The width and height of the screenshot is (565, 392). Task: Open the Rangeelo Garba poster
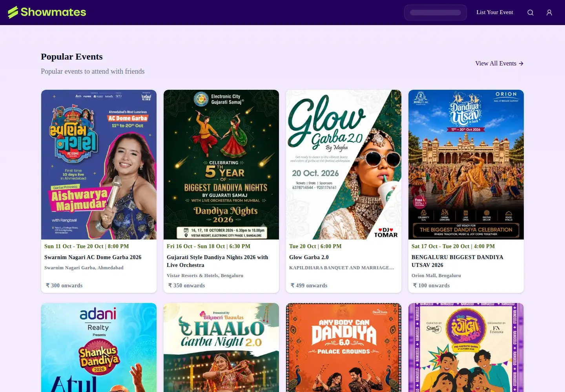click(x=466, y=347)
